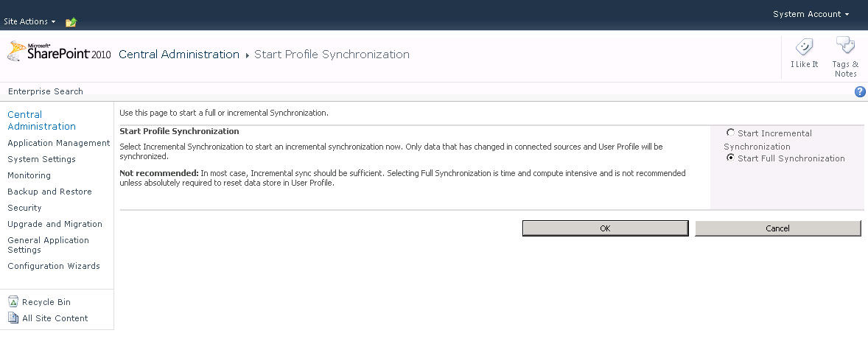Viewport: 868px width, 361px height.
Task: Navigate to Backup and Restore
Action: [49, 191]
